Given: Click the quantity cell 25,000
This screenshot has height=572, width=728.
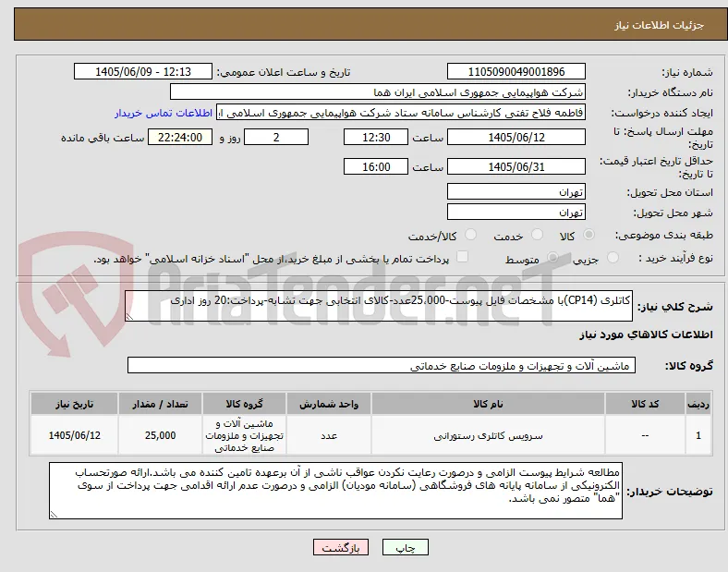Looking at the screenshot, I should pos(160,435).
